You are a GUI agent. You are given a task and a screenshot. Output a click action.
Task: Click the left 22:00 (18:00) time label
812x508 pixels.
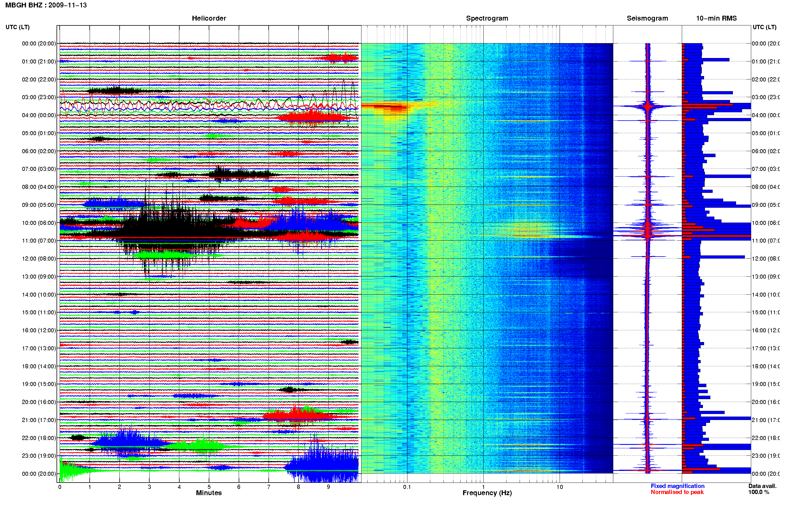click(x=39, y=438)
